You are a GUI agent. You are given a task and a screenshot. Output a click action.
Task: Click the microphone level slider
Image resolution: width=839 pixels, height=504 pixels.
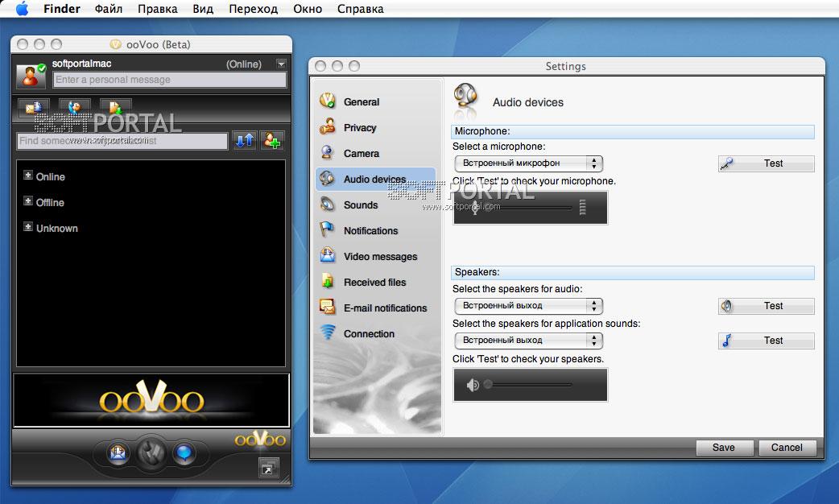pyautogui.click(x=531, y=208)
